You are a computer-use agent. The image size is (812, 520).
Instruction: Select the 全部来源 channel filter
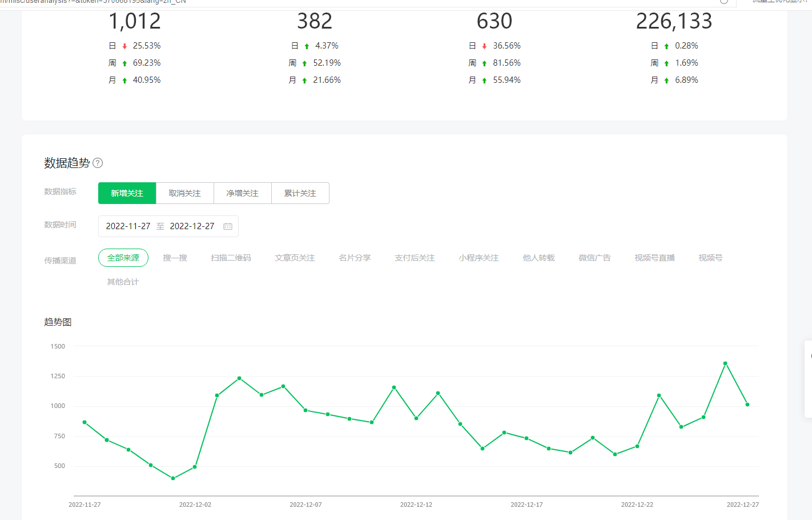(123, 258)
